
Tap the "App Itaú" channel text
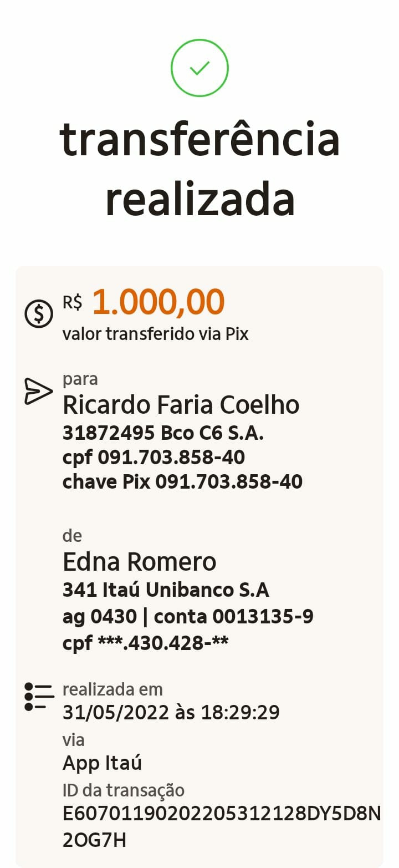click(x=102, y=763)
